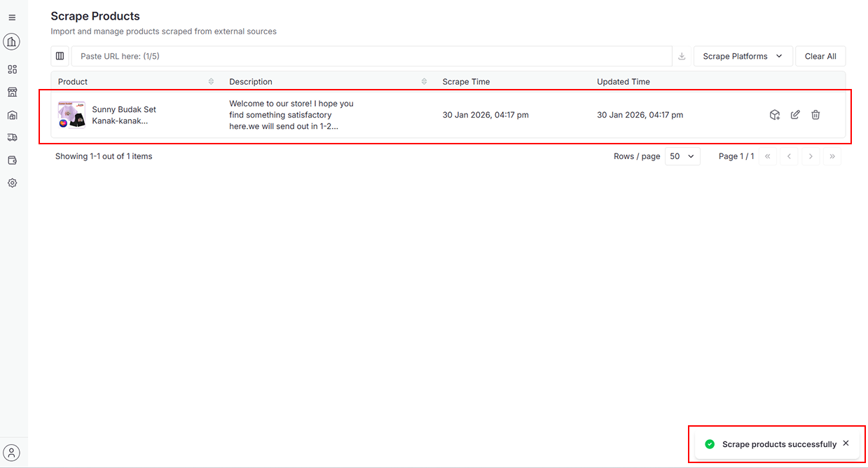Expand the Scrape Platforms dropdown
The width and height of the screenshot is (868, 468).
point(743,56)
